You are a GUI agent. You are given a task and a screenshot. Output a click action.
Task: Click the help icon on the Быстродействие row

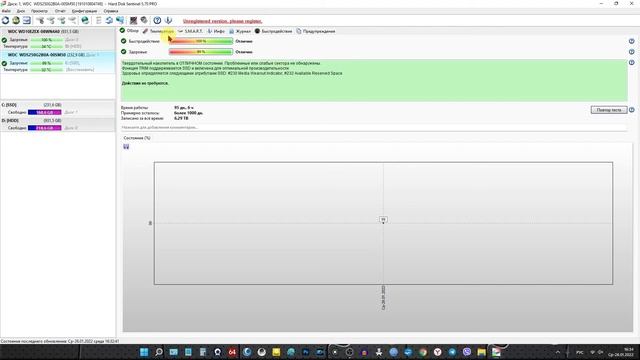631,41
